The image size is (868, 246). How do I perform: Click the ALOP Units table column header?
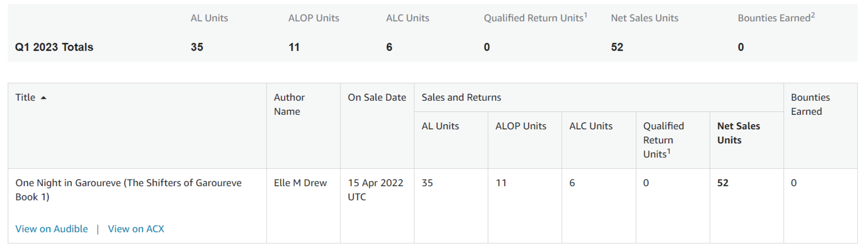click(x=521, y=126)
